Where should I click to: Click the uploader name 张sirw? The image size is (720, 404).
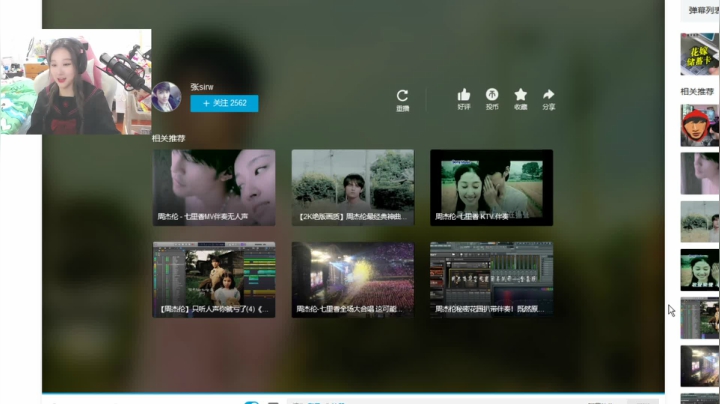point(202,87)
